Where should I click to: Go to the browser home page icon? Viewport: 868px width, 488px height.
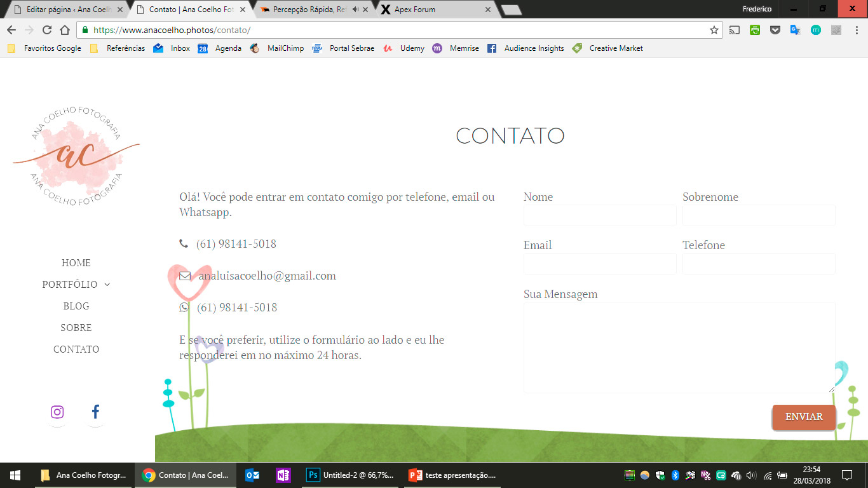pyautogui.click(x=65, y=30)
